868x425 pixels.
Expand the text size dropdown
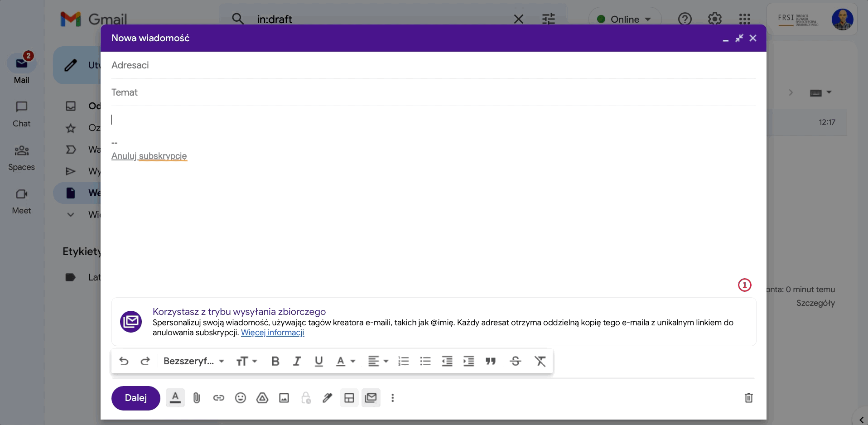point(246,361)
